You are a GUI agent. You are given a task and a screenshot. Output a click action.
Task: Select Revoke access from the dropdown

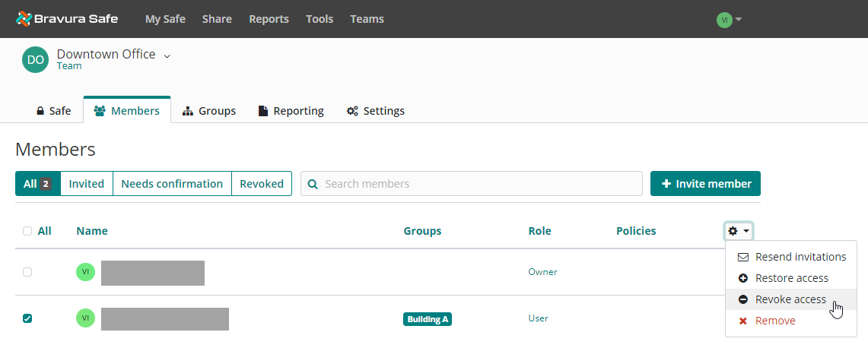click(790, 299)
